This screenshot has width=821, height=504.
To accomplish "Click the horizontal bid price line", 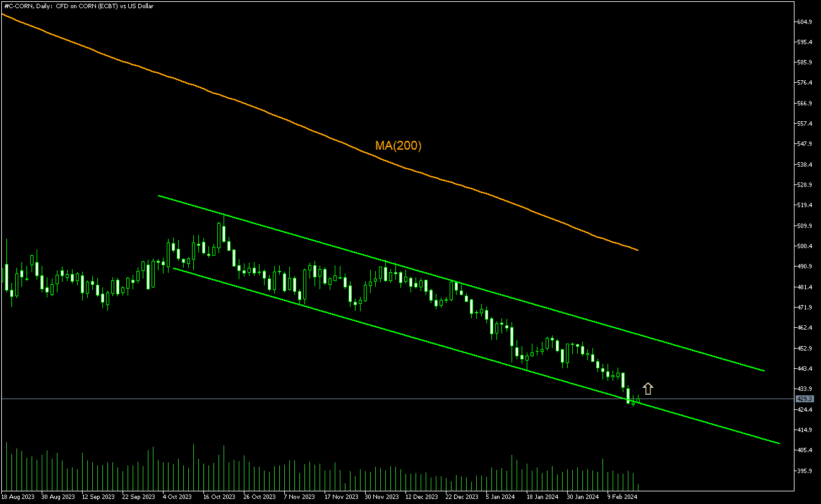I will [379, 399].
